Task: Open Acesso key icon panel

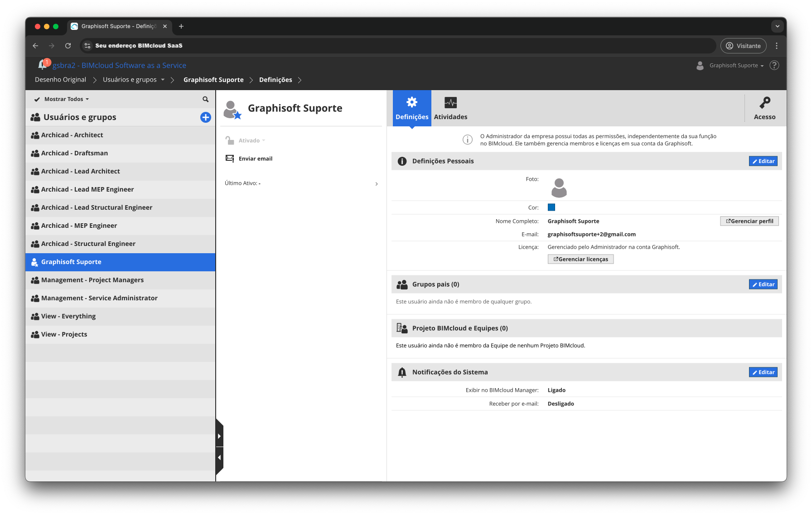Action: tap(765, 103)
